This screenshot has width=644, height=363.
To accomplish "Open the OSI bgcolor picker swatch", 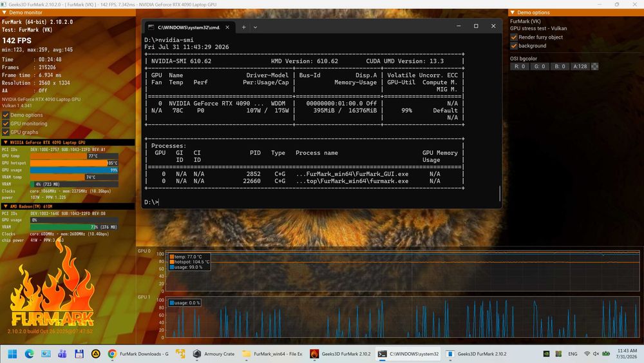I will [594, 66].
